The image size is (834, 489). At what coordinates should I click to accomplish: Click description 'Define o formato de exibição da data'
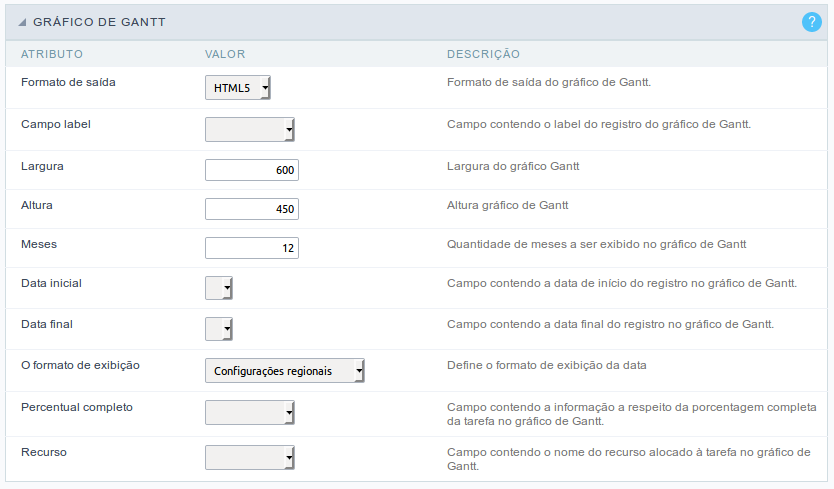click(x=547, y=366)
